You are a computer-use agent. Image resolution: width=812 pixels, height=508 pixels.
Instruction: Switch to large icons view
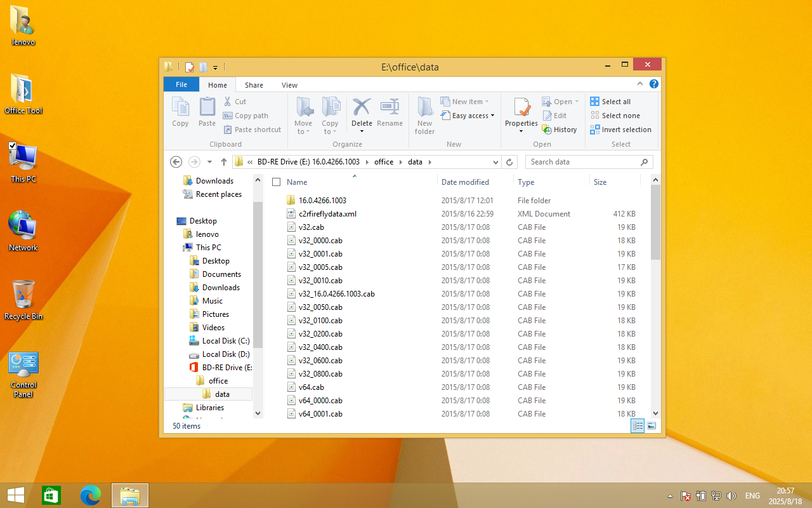point(652,425)
